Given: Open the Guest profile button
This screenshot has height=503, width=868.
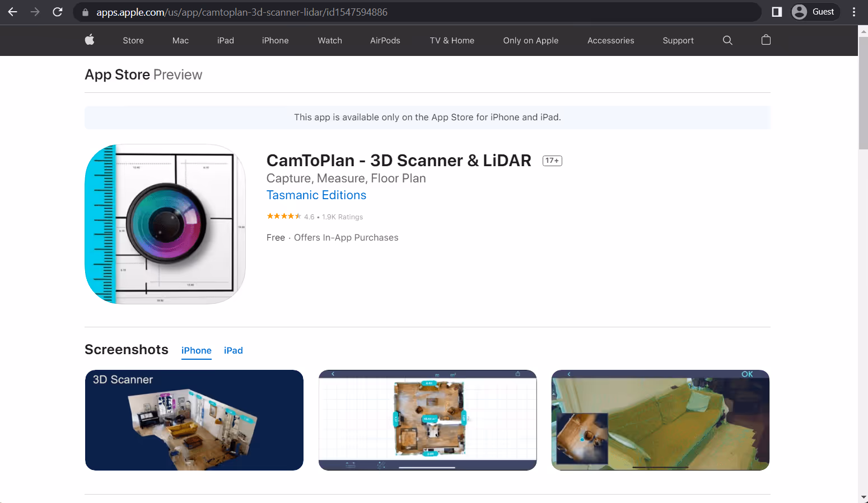Looking at the screenshot, I should 815,12.
